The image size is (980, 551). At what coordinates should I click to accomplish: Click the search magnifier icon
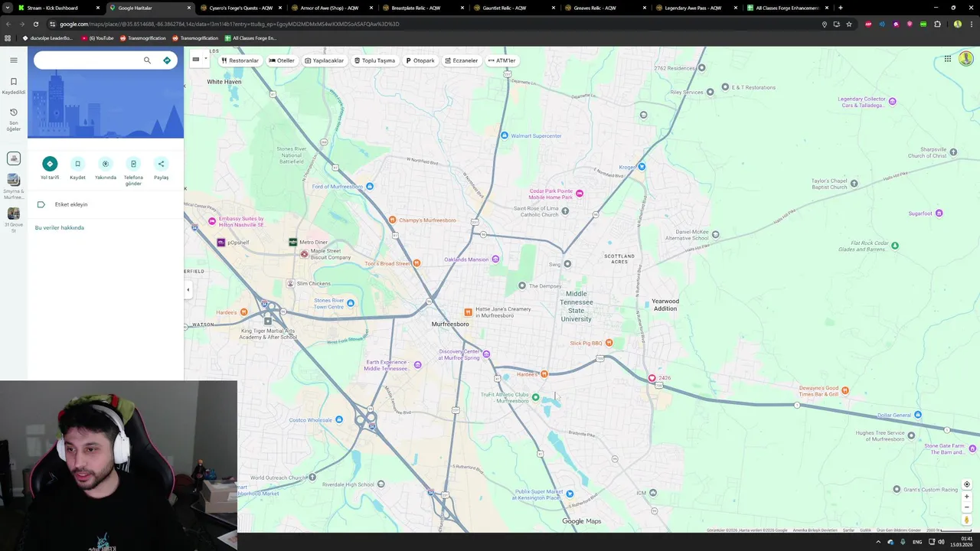coord(147,60)
